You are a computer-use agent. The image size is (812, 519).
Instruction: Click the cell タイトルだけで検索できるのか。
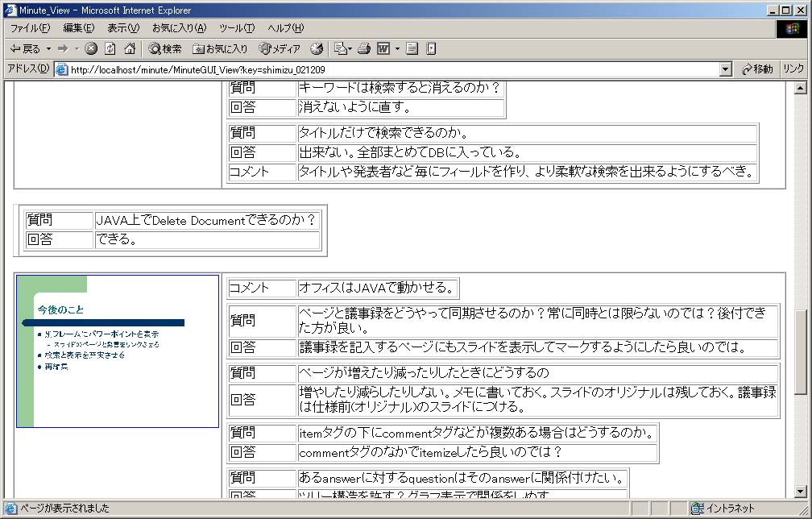pos(527,133)
